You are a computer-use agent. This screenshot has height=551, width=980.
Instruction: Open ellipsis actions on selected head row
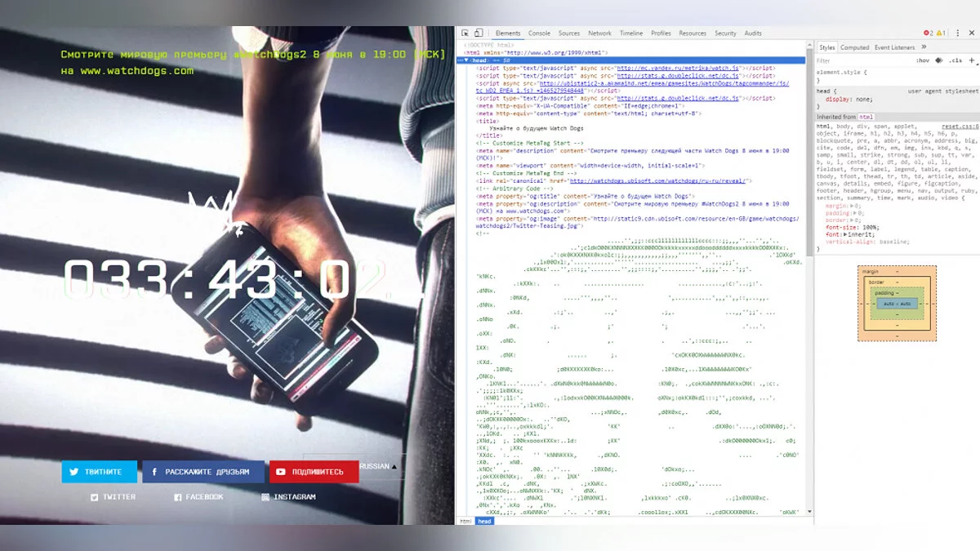pyautogui.click(x=461, y=60)
